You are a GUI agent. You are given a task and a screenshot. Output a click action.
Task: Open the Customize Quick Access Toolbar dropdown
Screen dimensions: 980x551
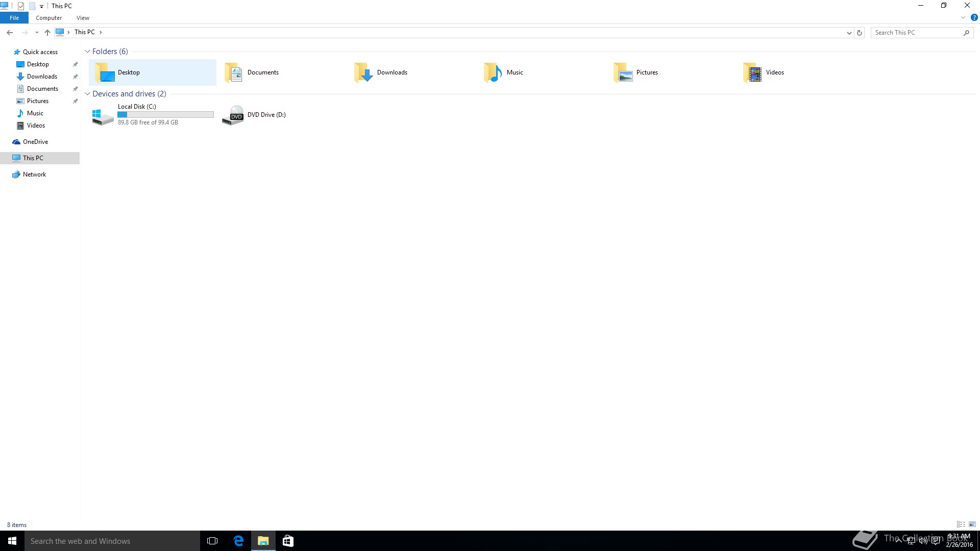tap(41, 7)
